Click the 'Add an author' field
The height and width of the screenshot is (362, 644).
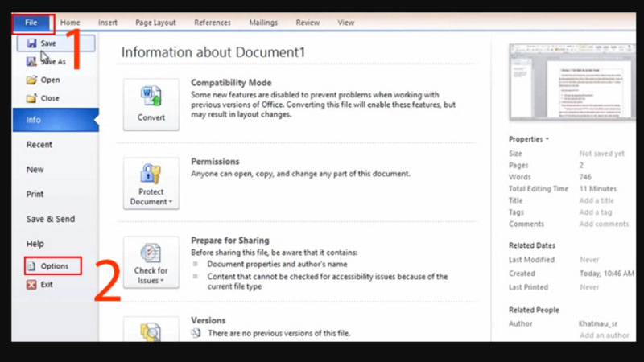(605, 335)
